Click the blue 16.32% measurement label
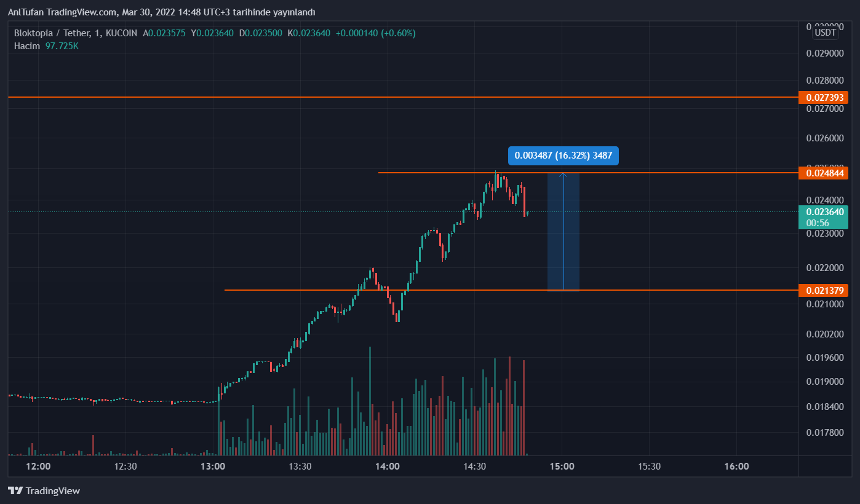The height and width of the screenshot is (504, 860). pos(563,156)
